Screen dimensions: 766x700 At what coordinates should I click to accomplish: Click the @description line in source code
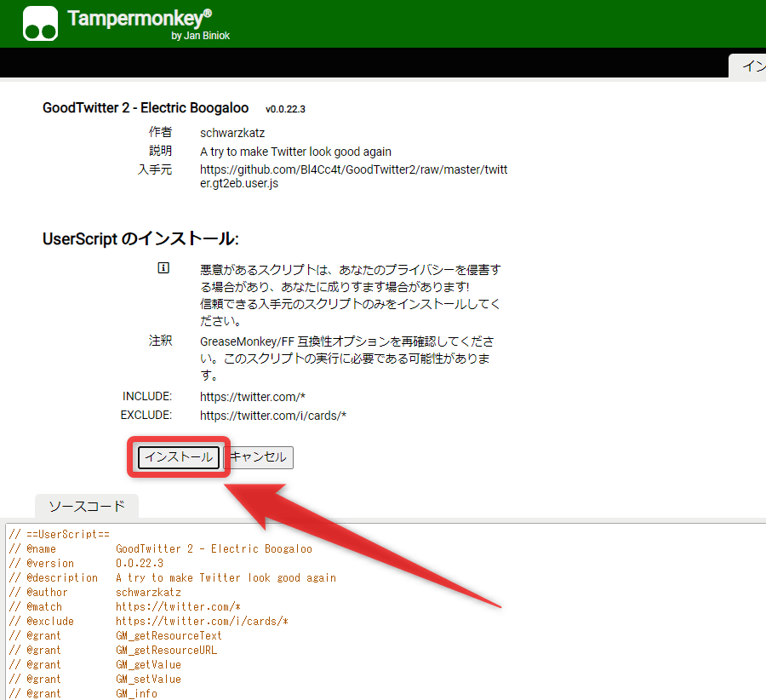[173, 577]
